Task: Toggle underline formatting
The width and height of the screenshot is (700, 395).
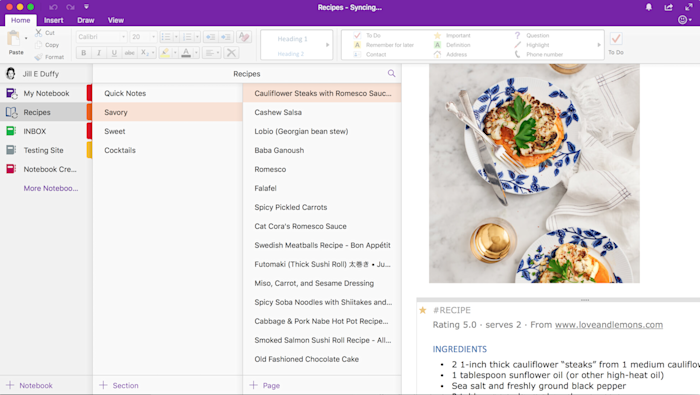Action: click(x=114, y=53)
